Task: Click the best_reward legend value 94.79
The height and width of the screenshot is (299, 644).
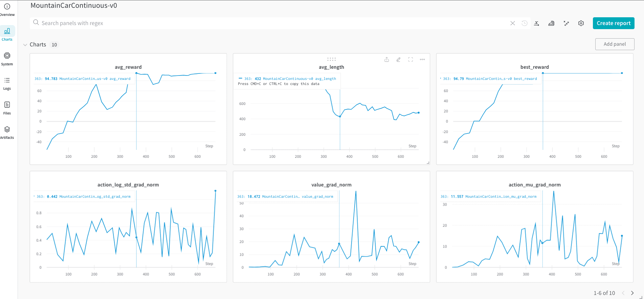Action: 459,79
